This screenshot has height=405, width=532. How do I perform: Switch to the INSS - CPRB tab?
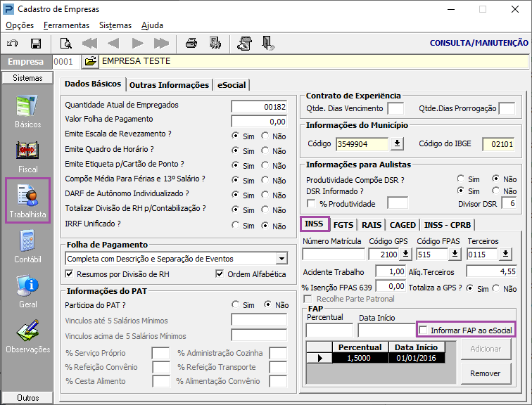(447, 225)
